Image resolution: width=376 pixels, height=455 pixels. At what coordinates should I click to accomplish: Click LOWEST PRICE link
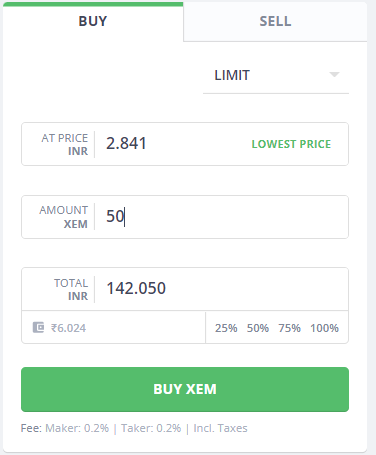pos(291,144)
